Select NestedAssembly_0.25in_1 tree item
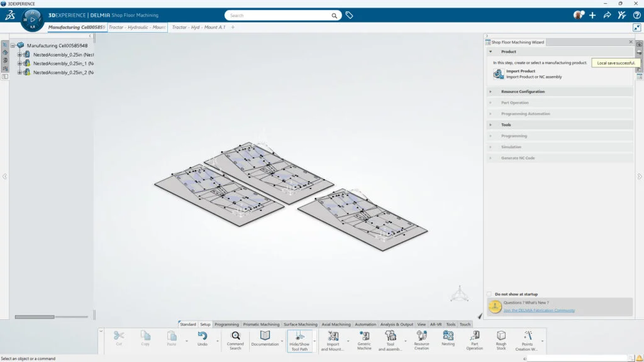 click(64, 63)
